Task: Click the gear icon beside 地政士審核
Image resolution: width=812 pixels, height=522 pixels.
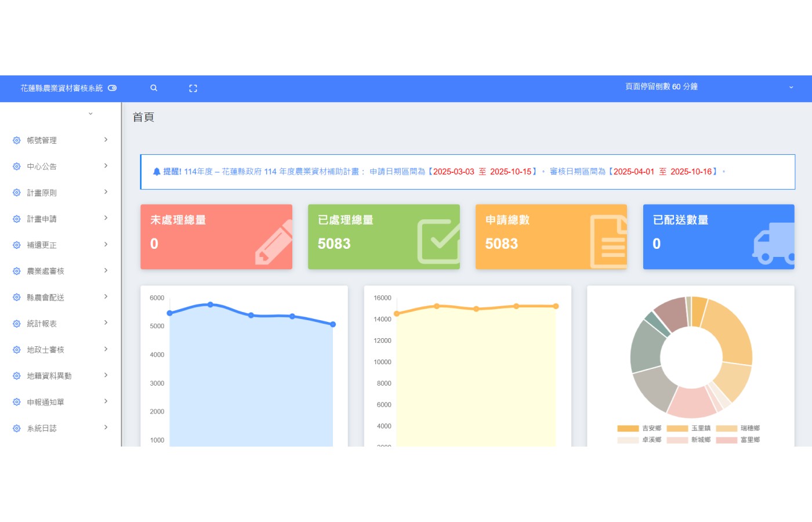Action: tap(16, 350)
